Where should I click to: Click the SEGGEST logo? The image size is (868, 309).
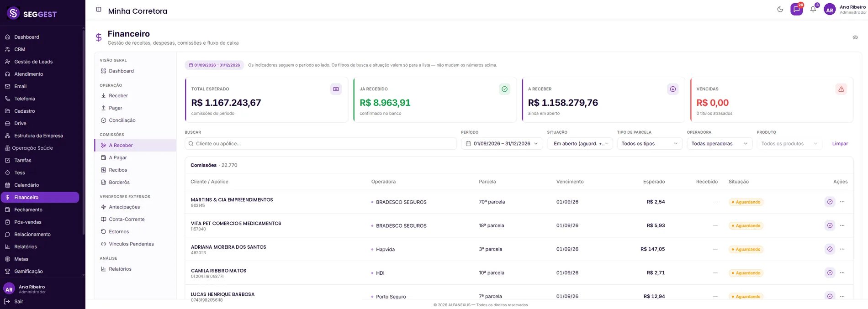click(x=32, y=14)
